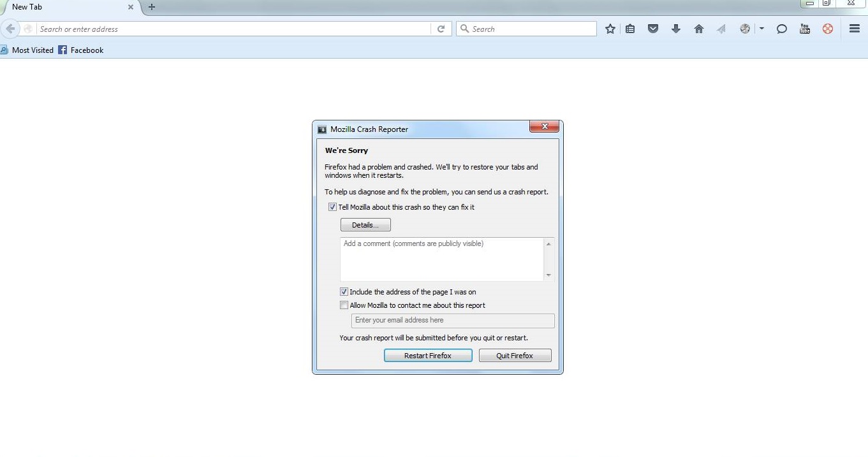Click the red circular add-on icon
The width and height of the screenshot is (868, 457).
coord(828,29)
